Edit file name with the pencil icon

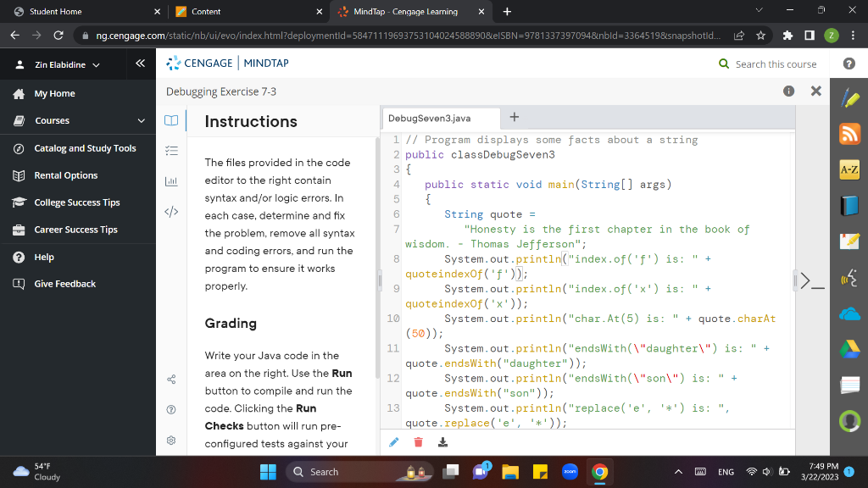coord(392,441)
